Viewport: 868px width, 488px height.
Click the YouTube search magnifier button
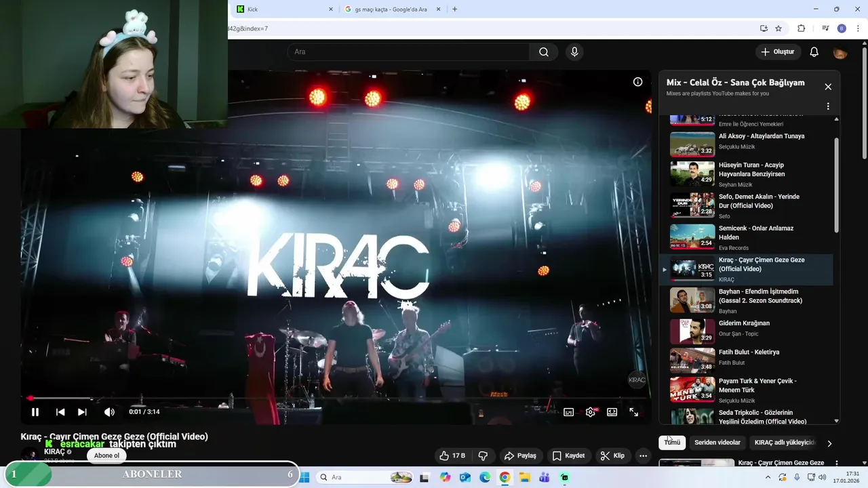544,52
